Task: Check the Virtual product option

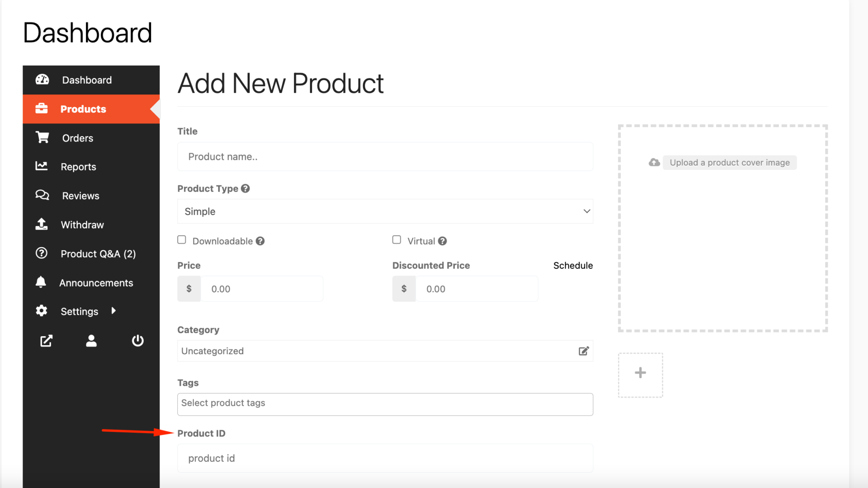Action: coord(396,239)
